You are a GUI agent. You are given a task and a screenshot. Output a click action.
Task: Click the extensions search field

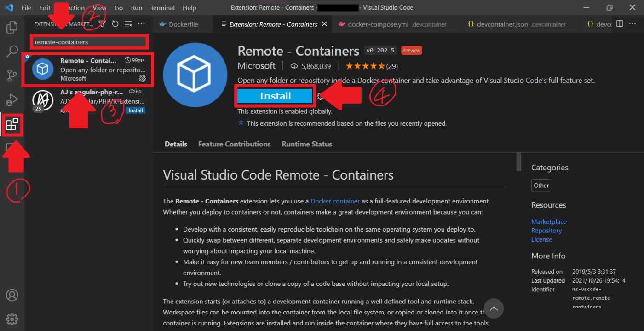(x=90, y=42)
